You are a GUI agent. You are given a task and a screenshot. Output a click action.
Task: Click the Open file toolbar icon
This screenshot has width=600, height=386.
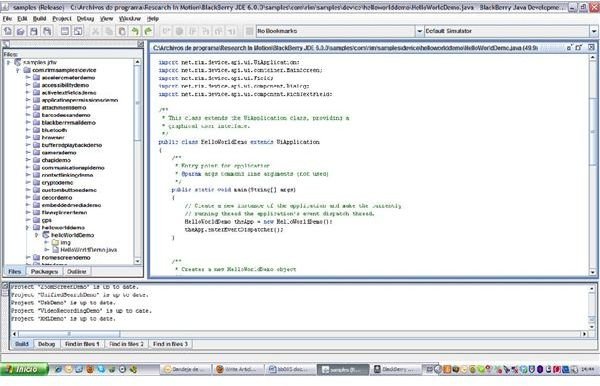tap(21, 31)
